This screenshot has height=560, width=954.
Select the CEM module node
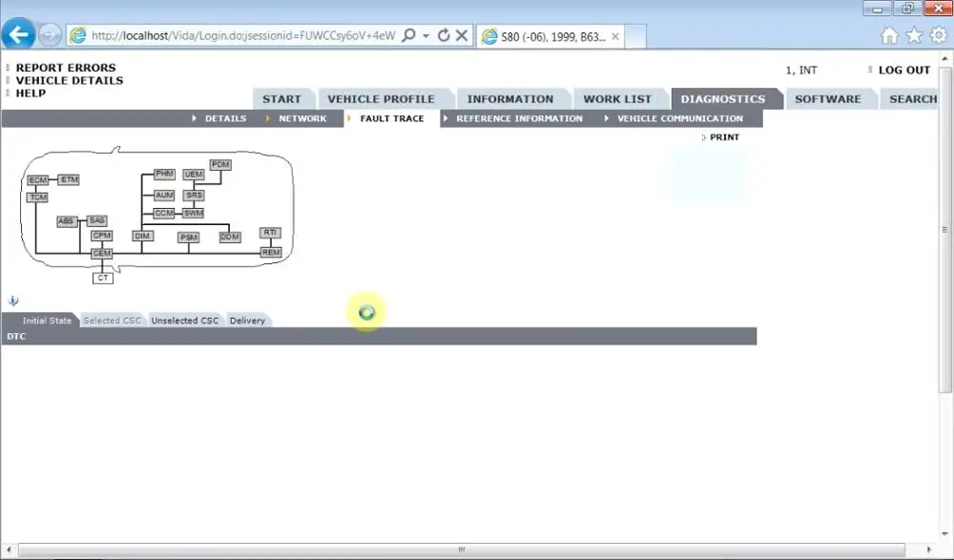102,253
